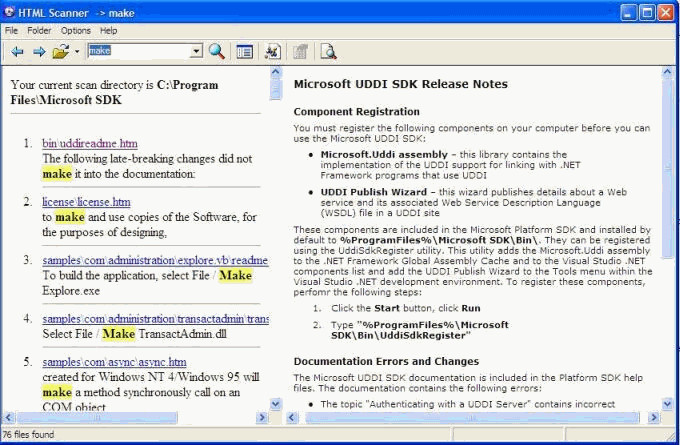Click the results pane vertical scroll thumb

275,89
